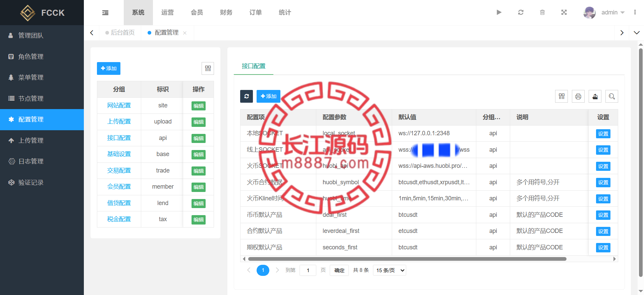
Task: Go to 上传管理 in the sidebar
Action: pos(42,141)
